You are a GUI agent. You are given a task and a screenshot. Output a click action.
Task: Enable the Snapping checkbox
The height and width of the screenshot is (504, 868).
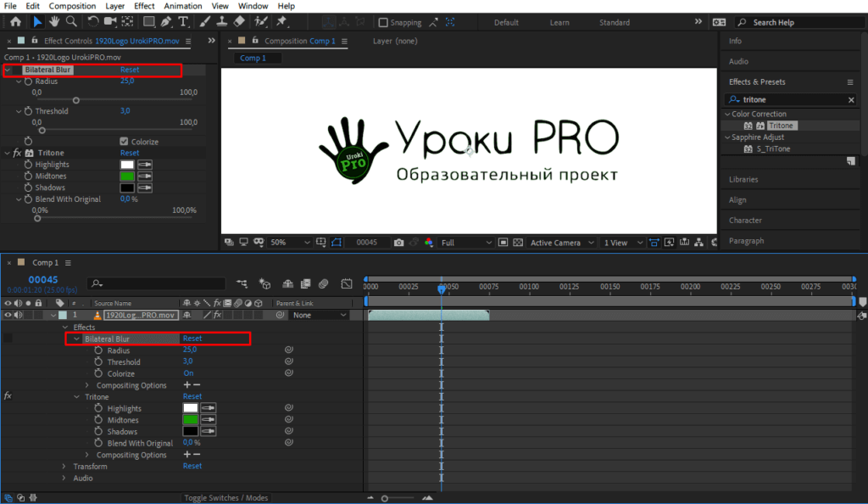(383, 23)
